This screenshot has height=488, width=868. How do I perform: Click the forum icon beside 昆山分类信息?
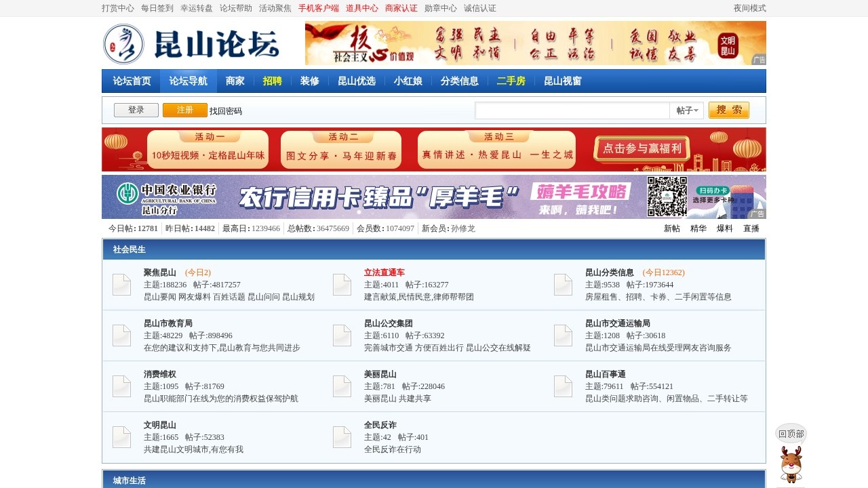point(563,285)
